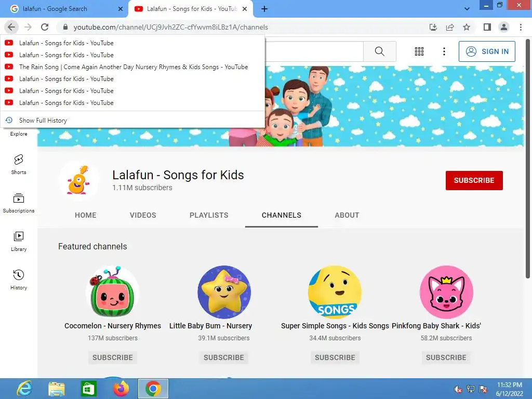Open the YouTube apps grid icon
The image size is (532, 399).
(419, 51)
